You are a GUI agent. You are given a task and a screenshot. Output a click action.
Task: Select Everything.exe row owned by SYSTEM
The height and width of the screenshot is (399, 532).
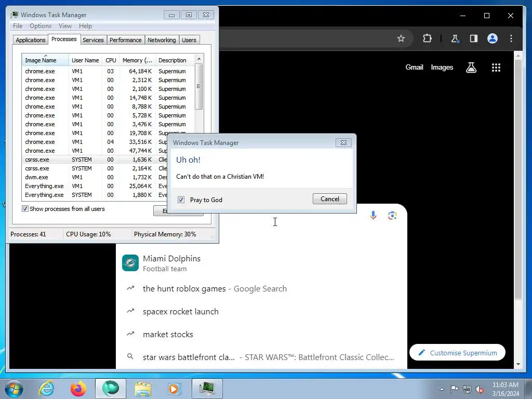click(x=95, y=195)
